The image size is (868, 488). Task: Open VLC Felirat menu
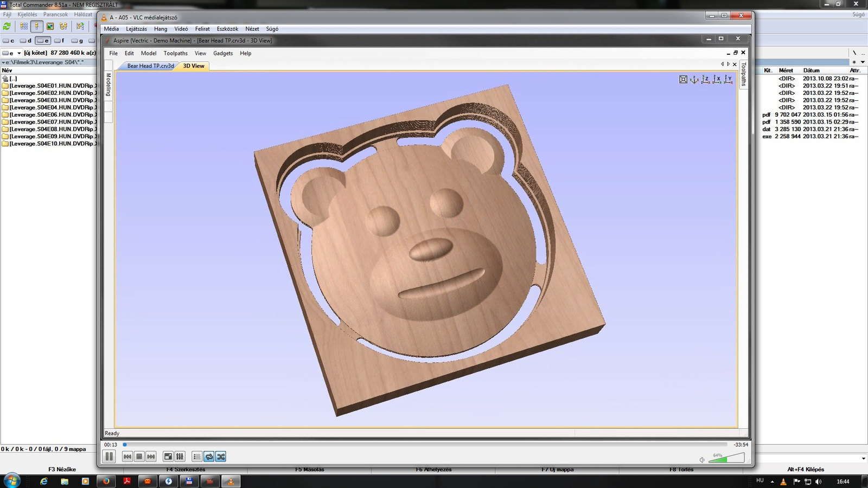point(202,29)
